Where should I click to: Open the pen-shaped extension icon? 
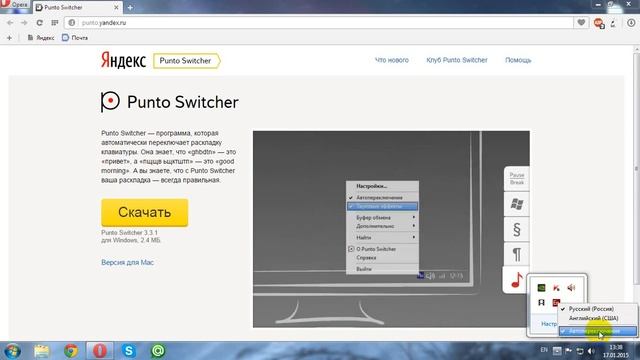pyautogui.click(x=613, y=23)
